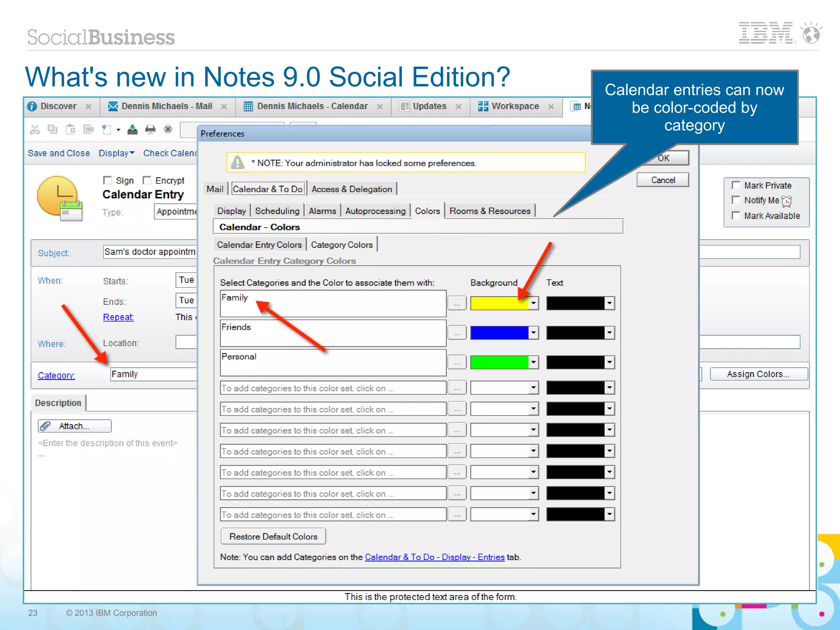Click the blue Friends background swatch
The image size is (840, 630).
pos(500,333)
